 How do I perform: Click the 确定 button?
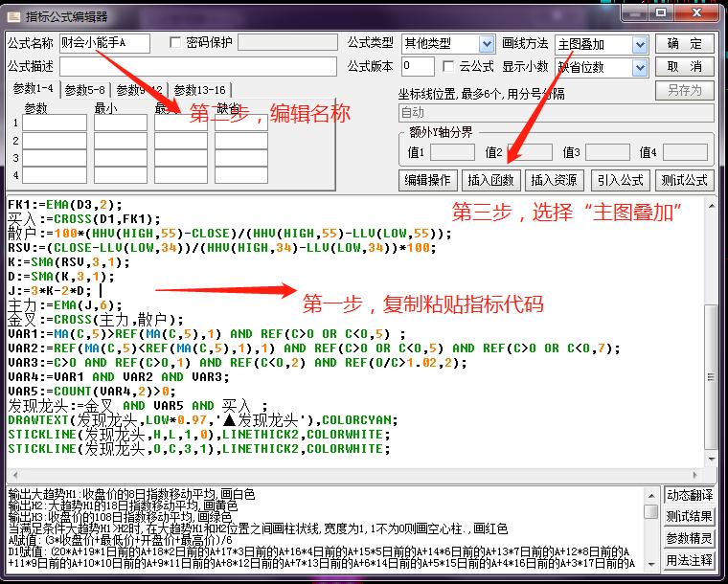684,44
